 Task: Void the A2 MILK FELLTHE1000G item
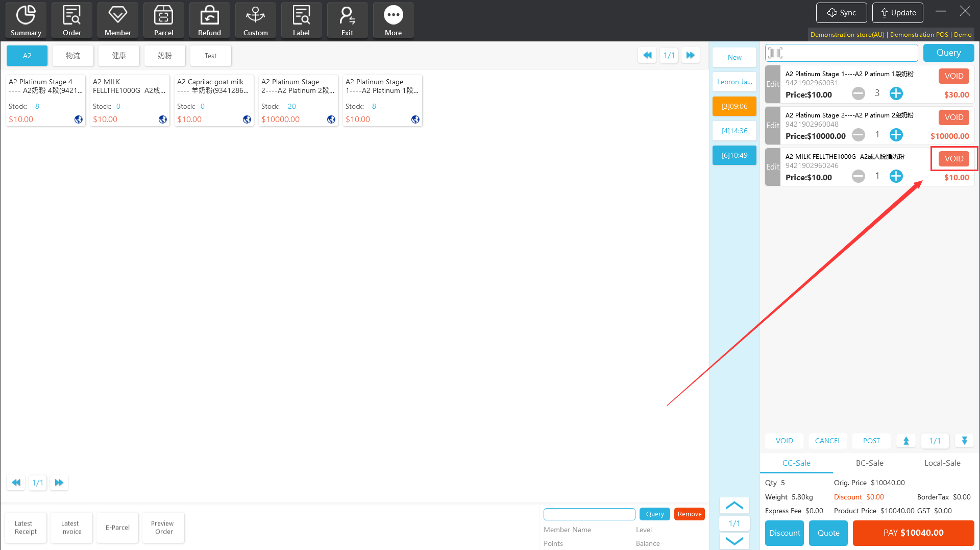[x=953, y=159]
